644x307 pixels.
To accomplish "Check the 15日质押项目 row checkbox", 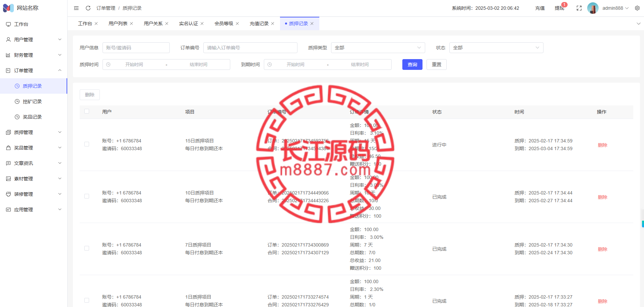I will pyautogui.click(x=87, y=144).
